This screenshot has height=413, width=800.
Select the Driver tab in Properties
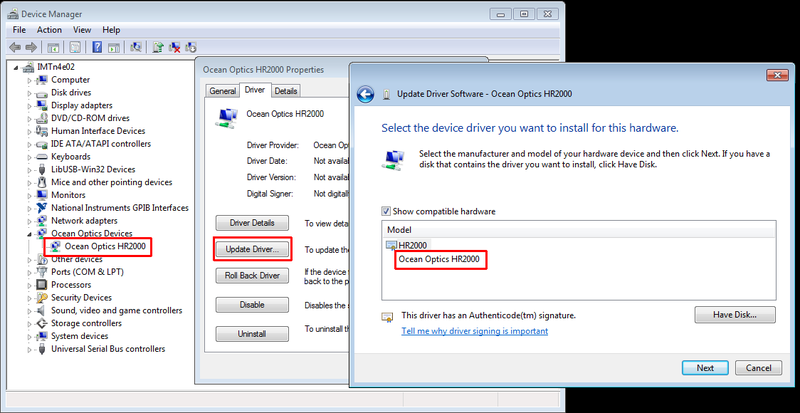255,90
